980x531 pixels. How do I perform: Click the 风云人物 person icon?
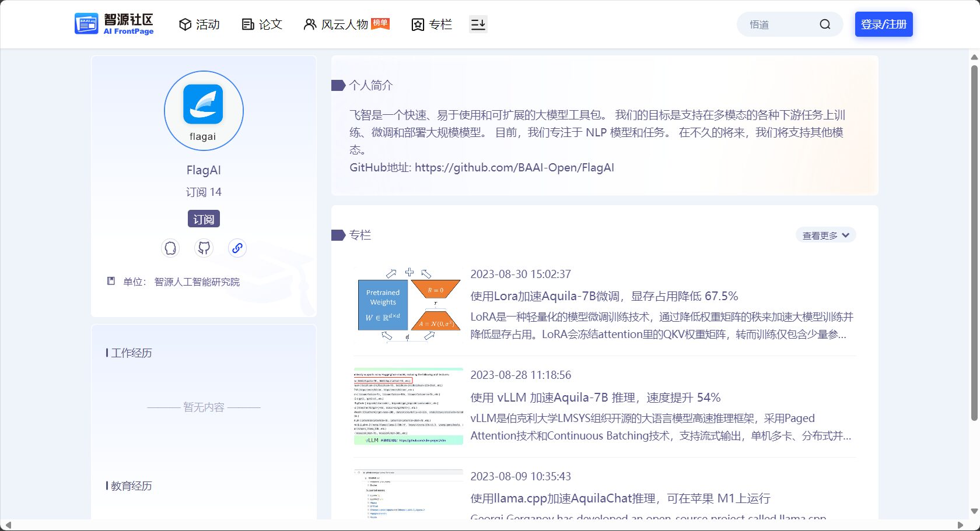tap(310, 24)
